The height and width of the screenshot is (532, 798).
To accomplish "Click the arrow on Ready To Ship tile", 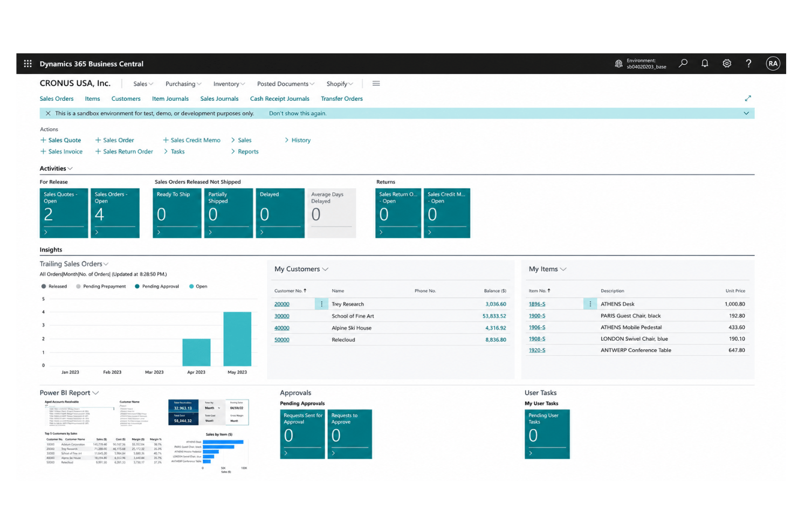I will point(159,232).
